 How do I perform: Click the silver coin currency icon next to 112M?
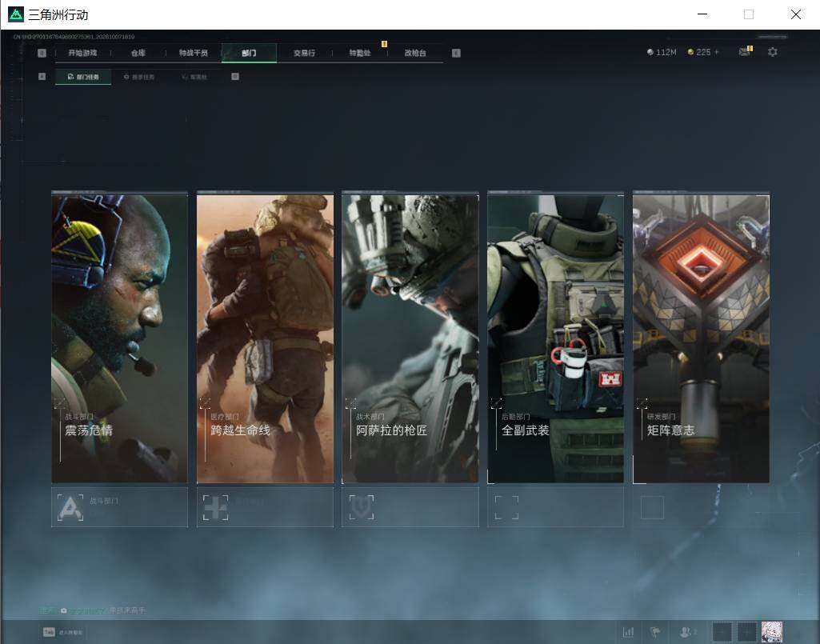click(650, 52)
